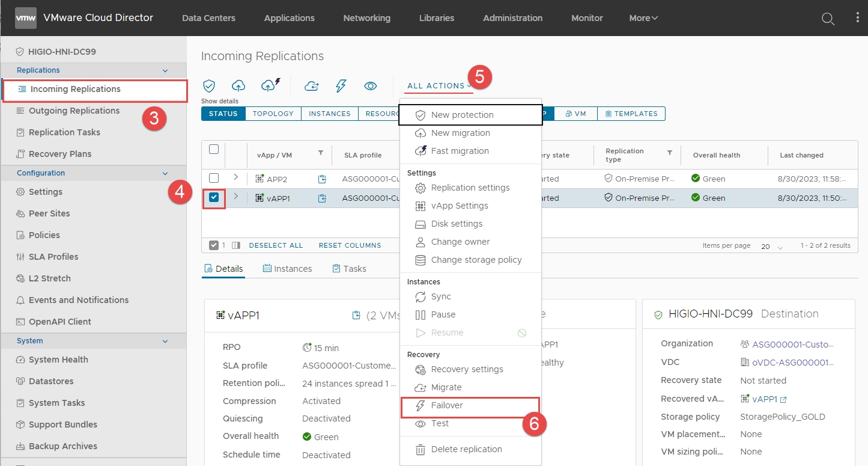This screenshot has height=466, width=868.
Task: Choose Failover from the actions menu
Action: coord(447,405)
